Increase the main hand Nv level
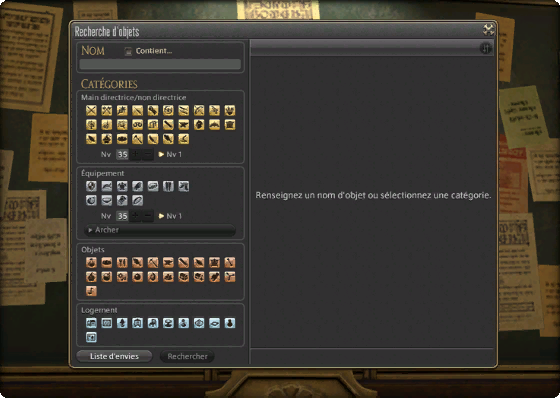 click(135, 155)
